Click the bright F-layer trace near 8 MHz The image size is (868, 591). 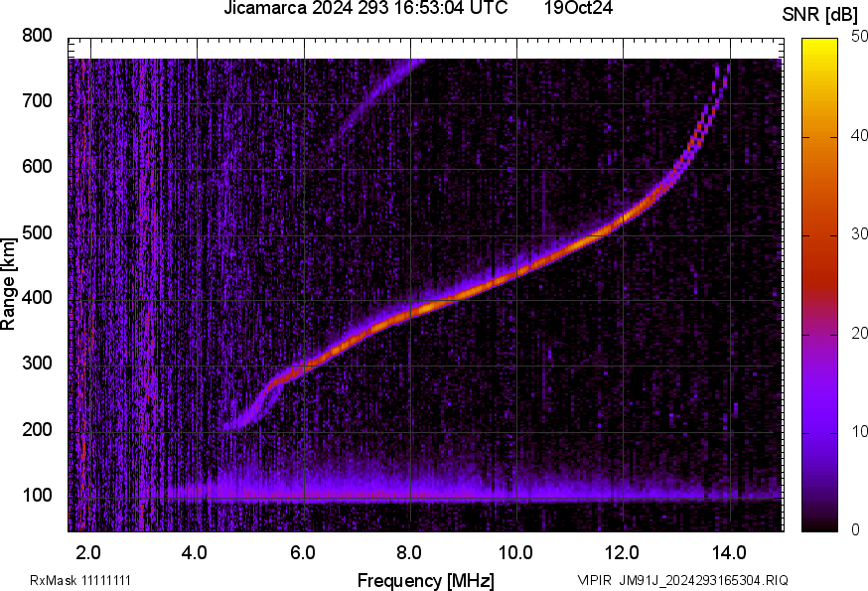(x=412, y=314)
